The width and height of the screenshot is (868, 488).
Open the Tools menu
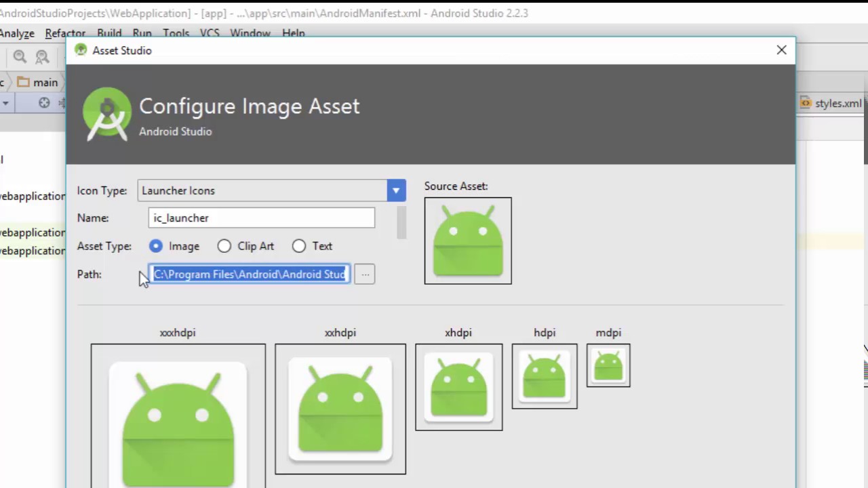[x=176, y=33]
